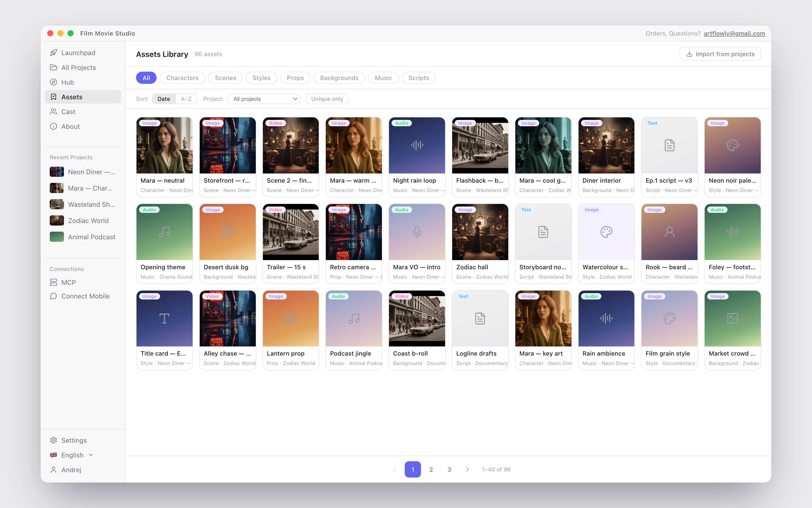Click the Connect Mobile chat icon

point(53,296)
